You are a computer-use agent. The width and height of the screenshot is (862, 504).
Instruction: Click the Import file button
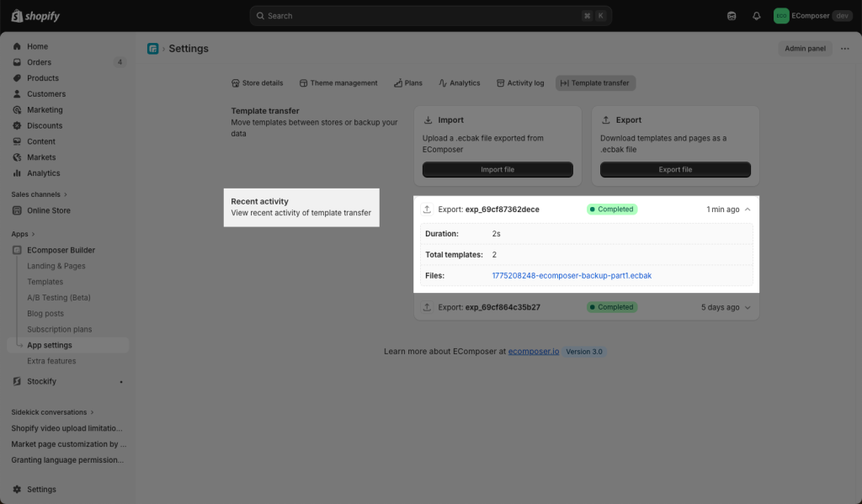click(498, 170)
